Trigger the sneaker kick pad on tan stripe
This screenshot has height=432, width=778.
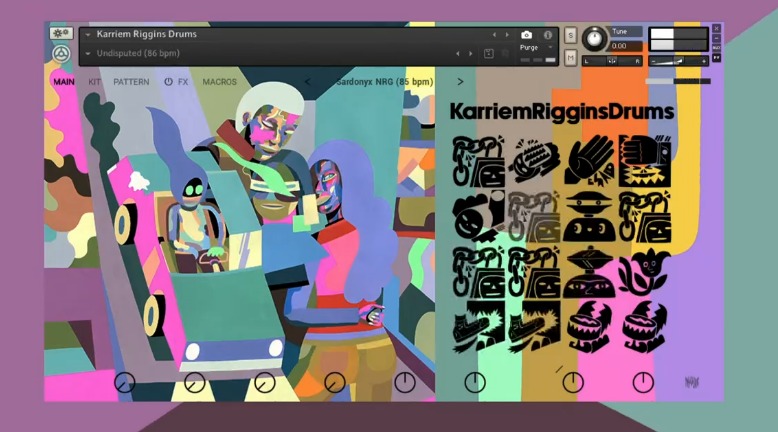pyautogui.click(x=533, y=327)
